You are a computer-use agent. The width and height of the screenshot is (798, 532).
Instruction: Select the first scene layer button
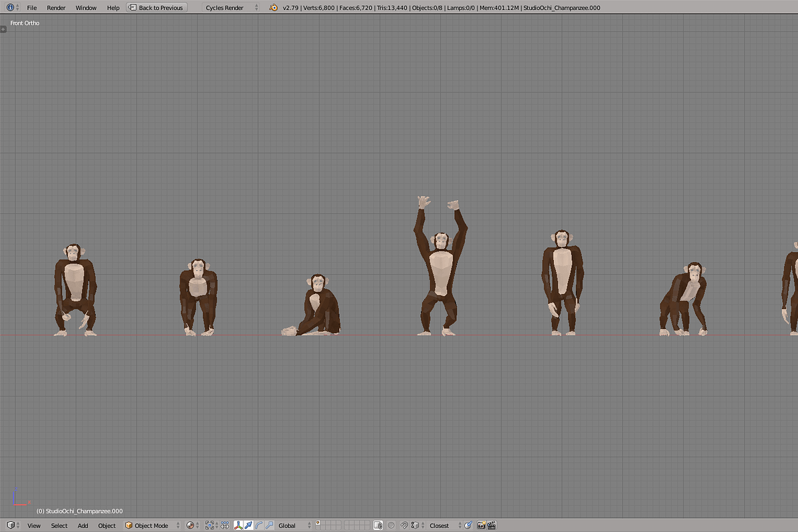(x=319, y=523)
